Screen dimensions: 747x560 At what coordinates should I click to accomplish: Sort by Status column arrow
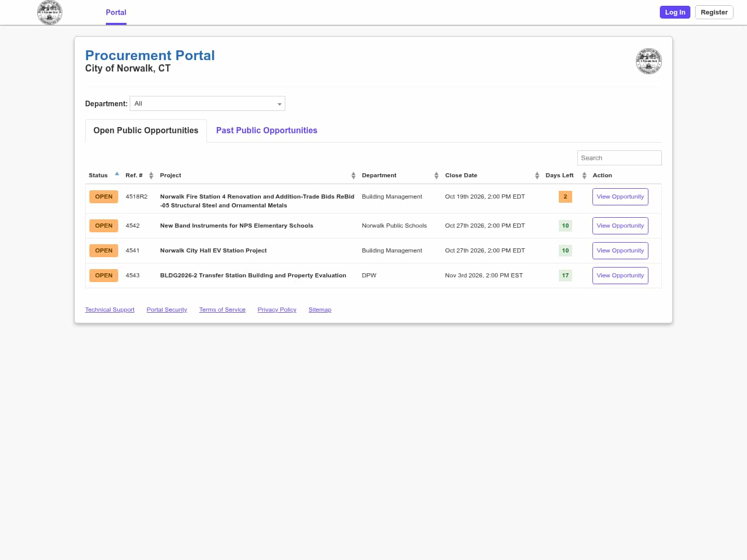point(117,174)
